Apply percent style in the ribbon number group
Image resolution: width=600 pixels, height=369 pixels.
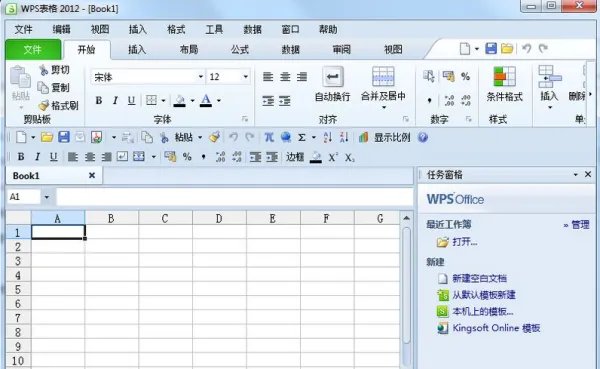click(465, 77)
